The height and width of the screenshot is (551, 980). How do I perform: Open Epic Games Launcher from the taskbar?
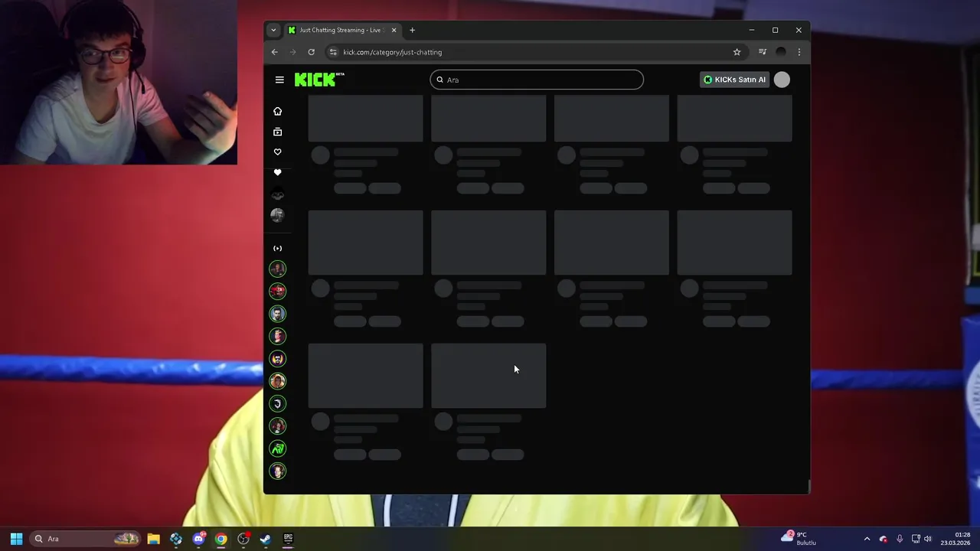point(288,539)
